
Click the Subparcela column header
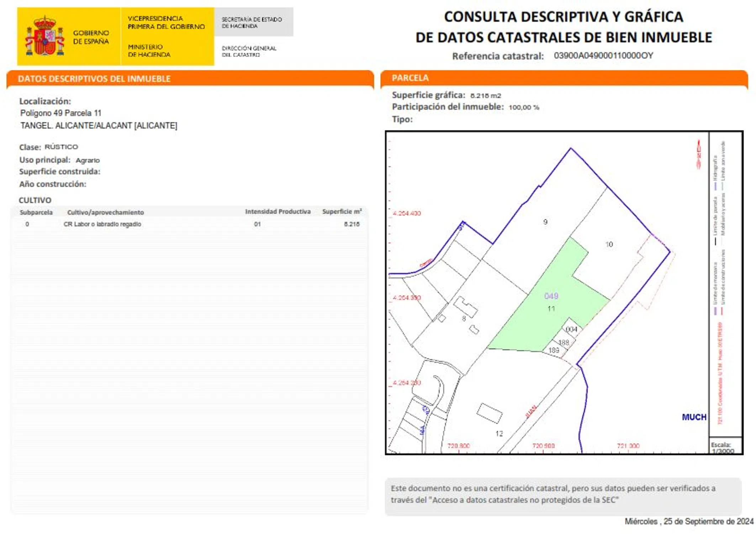coord(36,212)
